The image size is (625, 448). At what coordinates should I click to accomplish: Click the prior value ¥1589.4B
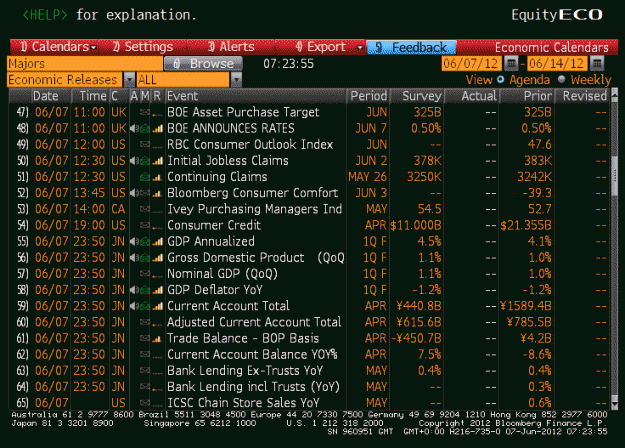(x=526, y=306)
